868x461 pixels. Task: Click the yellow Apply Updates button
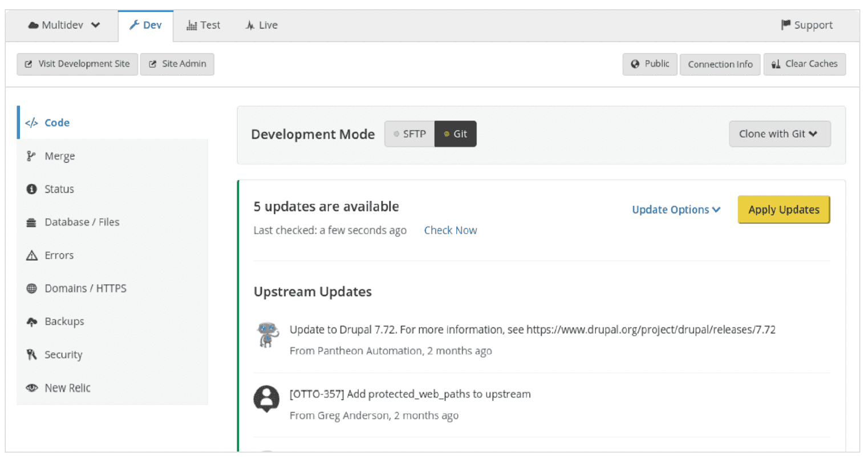[784, 209]
